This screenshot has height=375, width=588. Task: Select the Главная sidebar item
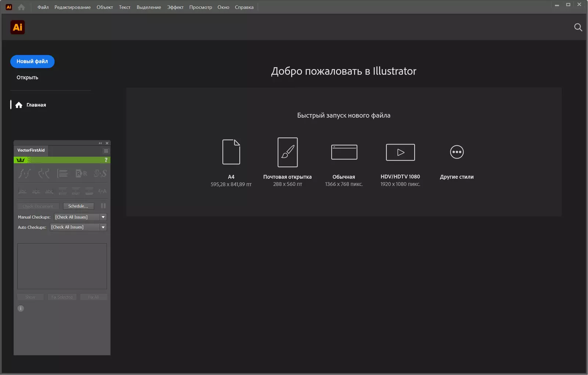click(31, 105)
